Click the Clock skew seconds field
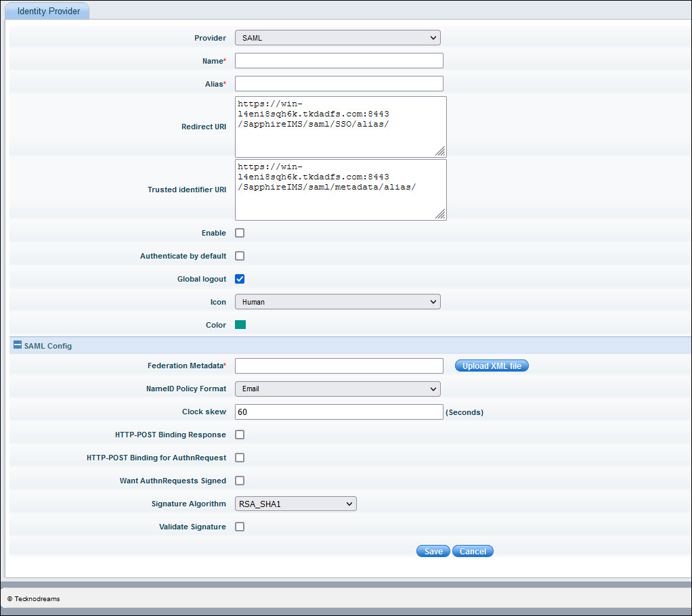The height and width of the screenshot is (616, 692). click(339, 412)
